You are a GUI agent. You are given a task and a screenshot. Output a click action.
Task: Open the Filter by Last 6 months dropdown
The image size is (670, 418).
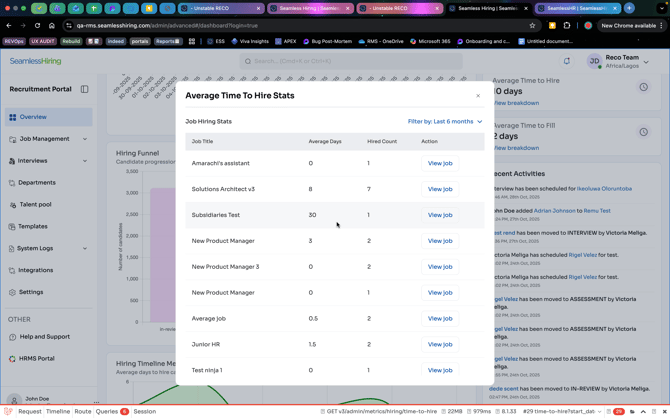click(x=444, y=122)
